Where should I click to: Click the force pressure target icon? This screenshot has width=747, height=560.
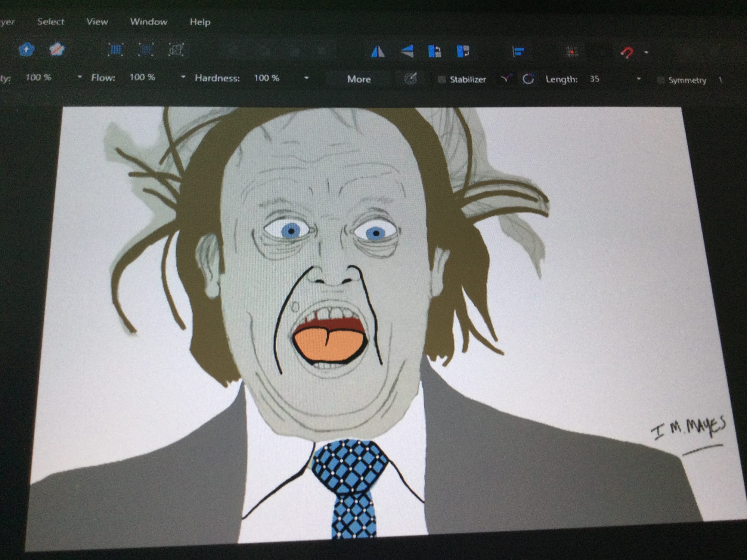tap(410, 79)
